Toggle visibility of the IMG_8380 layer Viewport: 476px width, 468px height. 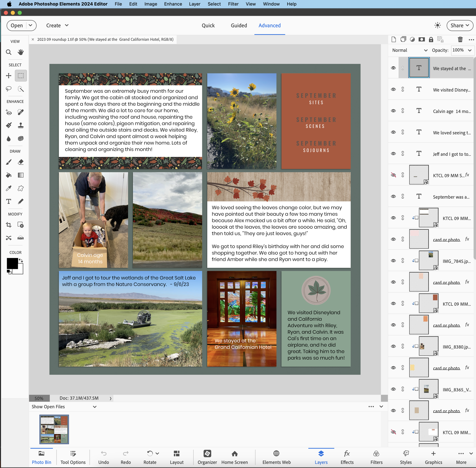393,346
